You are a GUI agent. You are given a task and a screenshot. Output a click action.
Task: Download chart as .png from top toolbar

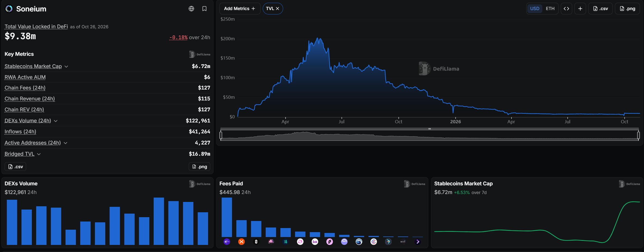click(x=627, y=8)
